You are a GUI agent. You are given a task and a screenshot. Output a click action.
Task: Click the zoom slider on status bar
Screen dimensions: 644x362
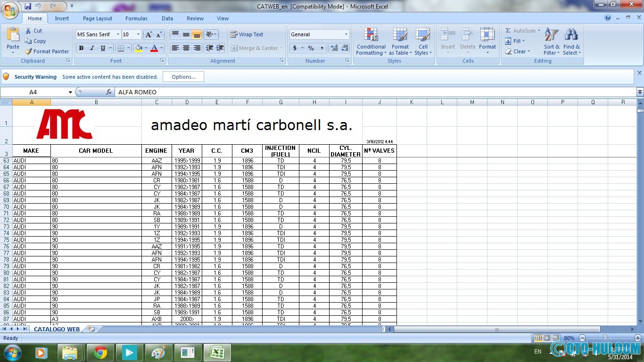604,338
